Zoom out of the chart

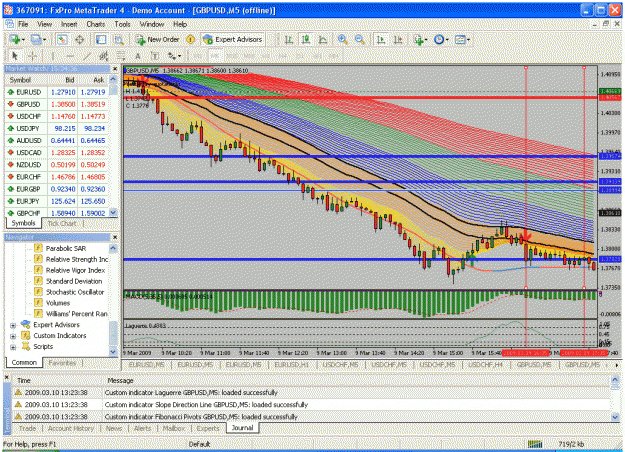[x=360, y=39]
